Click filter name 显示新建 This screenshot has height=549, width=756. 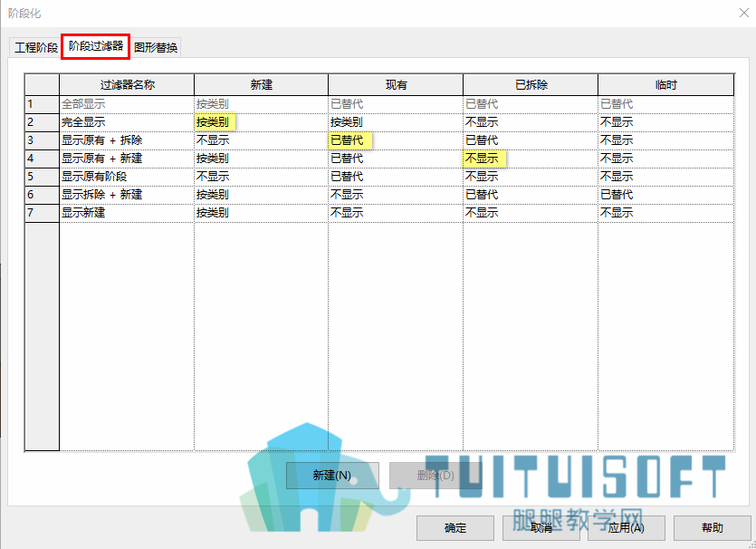pos(127,213)
